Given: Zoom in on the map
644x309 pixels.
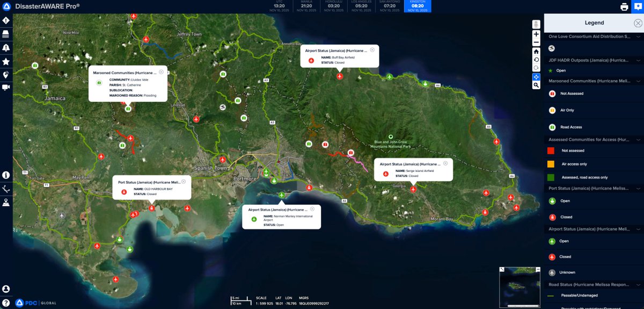Looking at the screenshot, I should click(x=536, y=34).
